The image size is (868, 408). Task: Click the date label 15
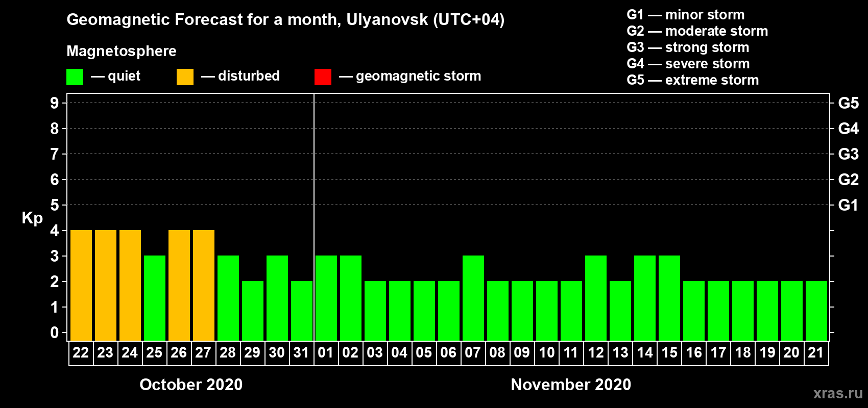pyautogui.click(x=669, y=352)
